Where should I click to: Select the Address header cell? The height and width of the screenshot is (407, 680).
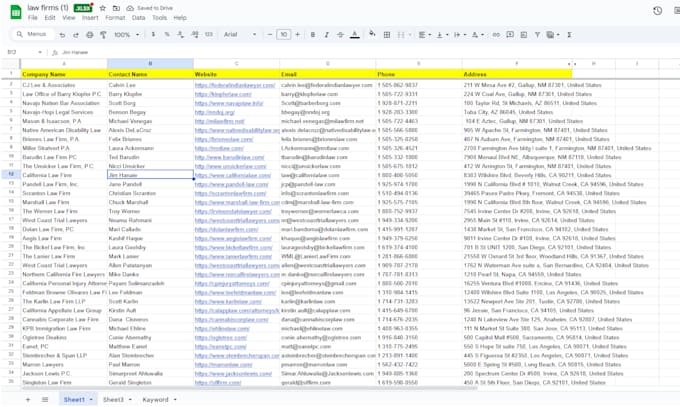tap(517, 74)
